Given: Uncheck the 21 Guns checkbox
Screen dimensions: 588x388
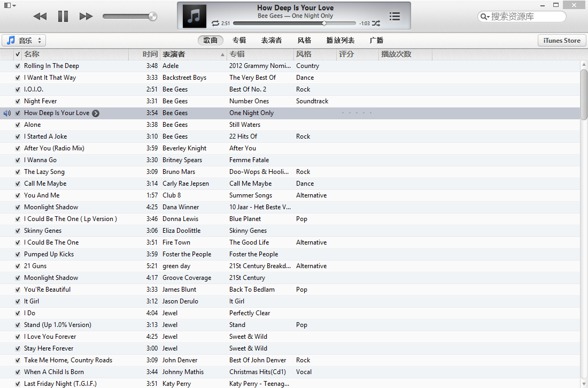Looking at the screenshot, I should coord(18,266).
